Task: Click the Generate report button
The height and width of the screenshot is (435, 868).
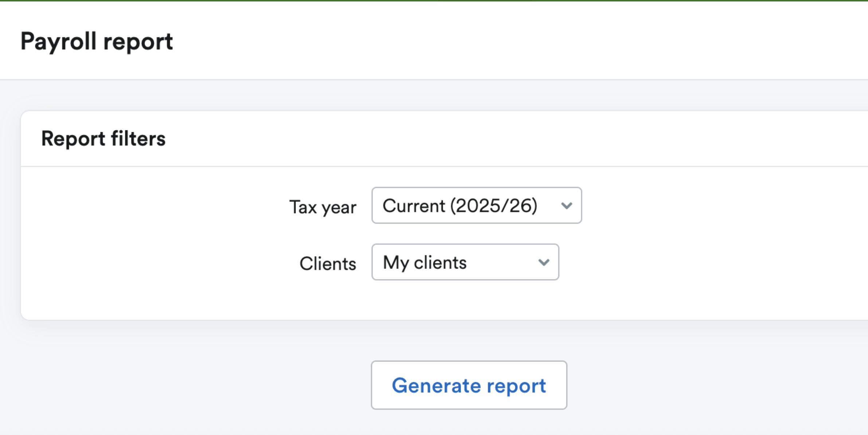Action: coord(469,385)
